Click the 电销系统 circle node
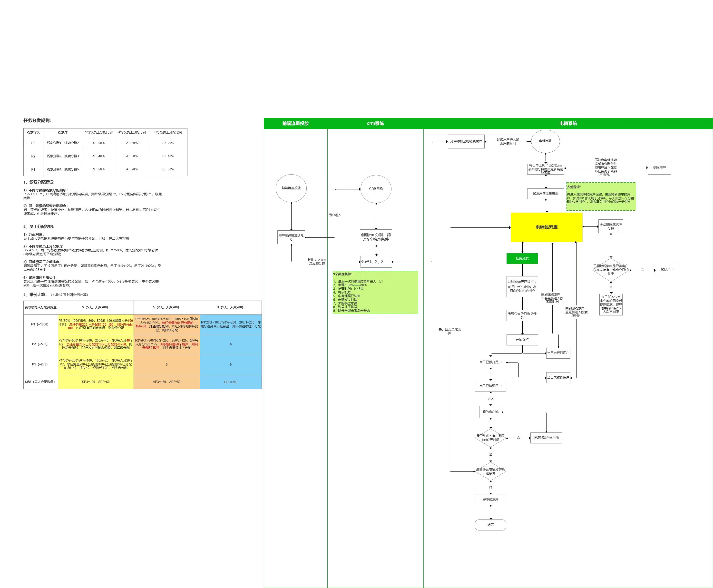Viewport: 713px width, 588px height. [x=545, y=141]
